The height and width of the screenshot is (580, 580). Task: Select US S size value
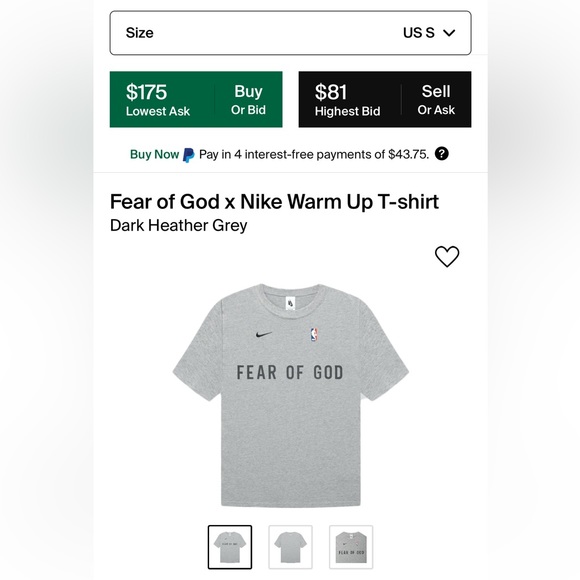(x=419, y=33)
